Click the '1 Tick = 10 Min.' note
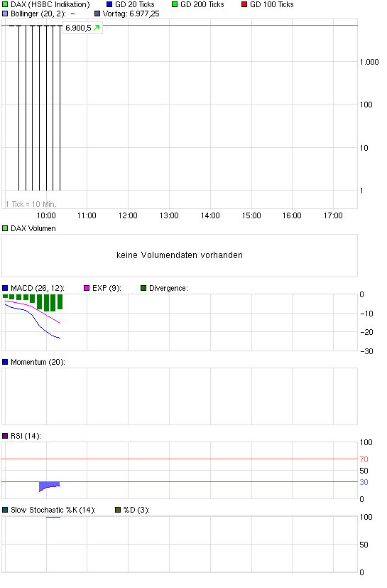The height and width of the screenshot is (588, 387). [x=31, y=204]
